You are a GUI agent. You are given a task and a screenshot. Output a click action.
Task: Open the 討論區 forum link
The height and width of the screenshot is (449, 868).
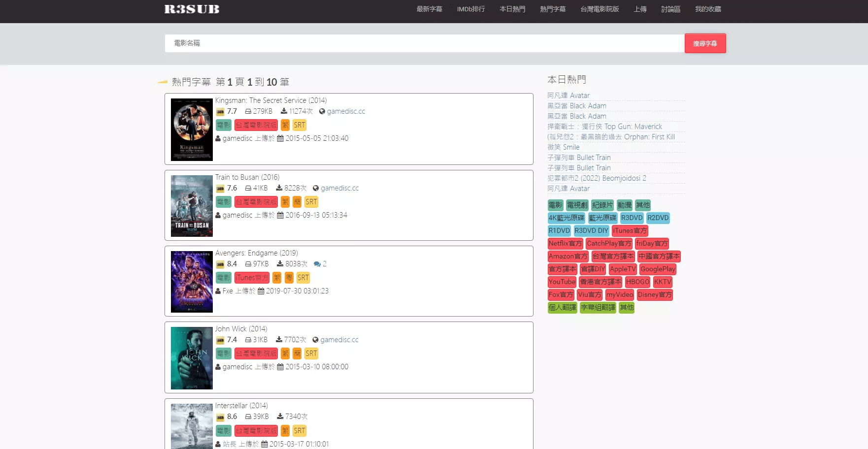(670, 9)
